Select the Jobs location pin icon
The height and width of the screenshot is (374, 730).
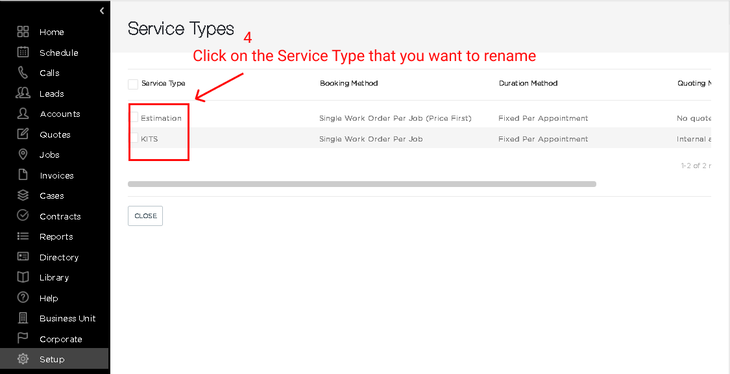point(23,154)
